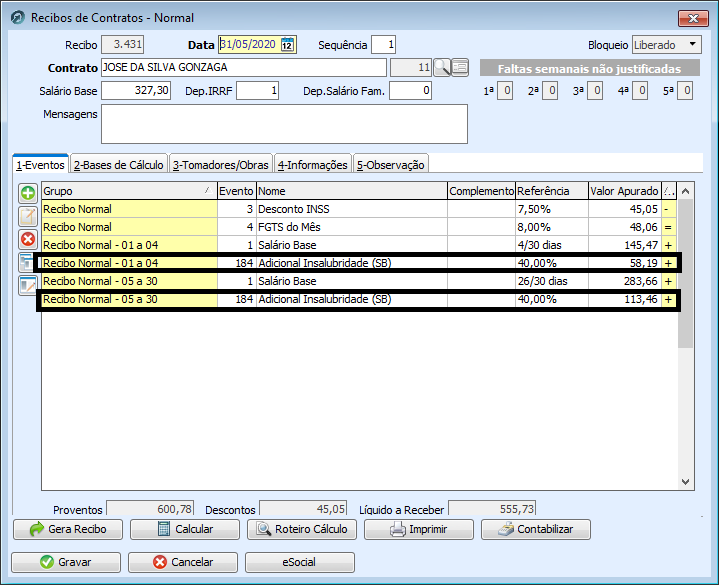Click the Referência column header
The width and height of the screenshot is (721, 586).
click(552, 191)
